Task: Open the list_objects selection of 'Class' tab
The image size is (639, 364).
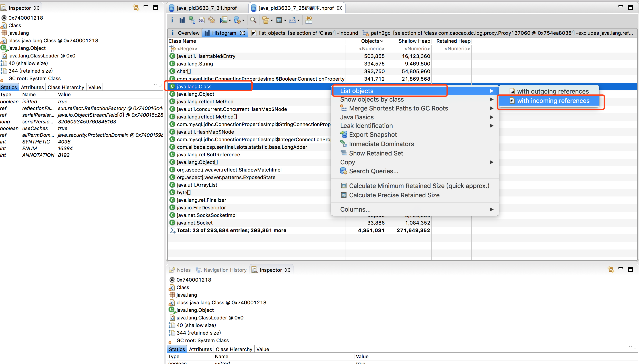Action: (x=305, y=33)
